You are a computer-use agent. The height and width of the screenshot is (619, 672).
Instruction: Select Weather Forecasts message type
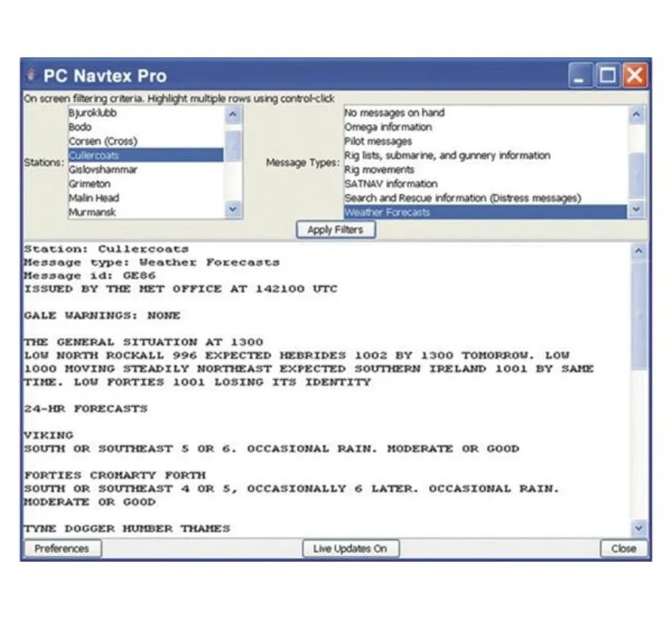coord(486,212)
